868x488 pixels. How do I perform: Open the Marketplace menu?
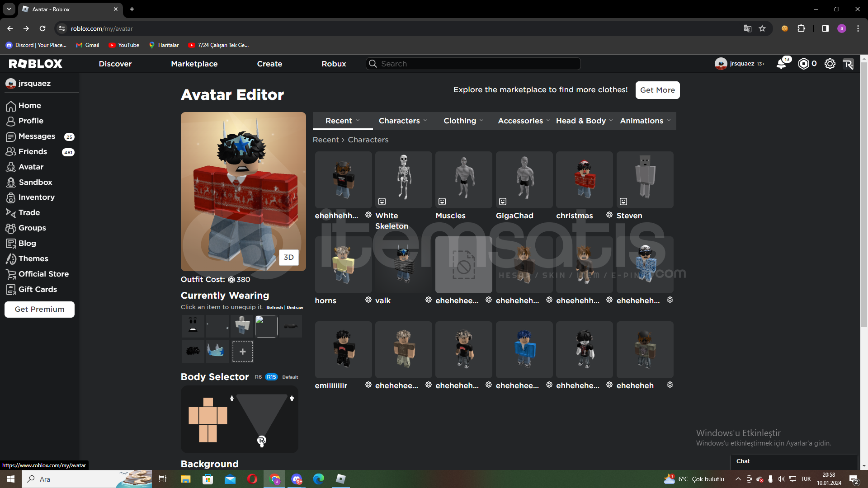pyautogui.click(x=194, y=64)
